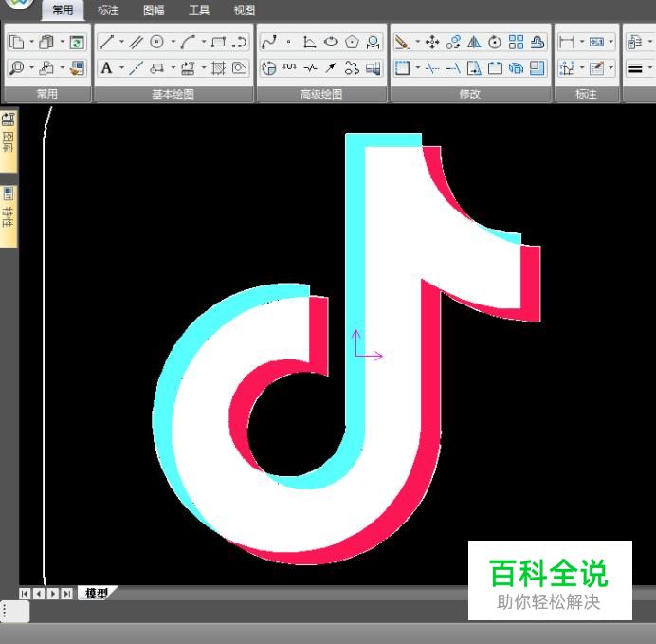Click the 基本绘图 panel label

click(x=173, y=94)
